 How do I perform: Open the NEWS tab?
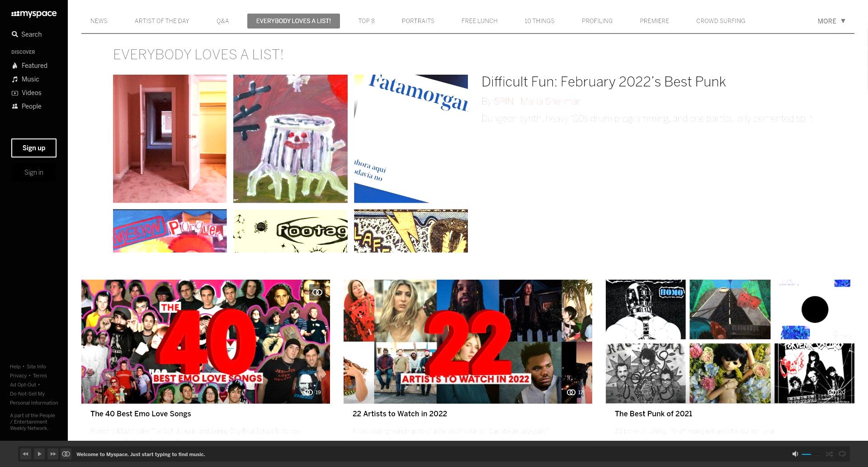99,21
